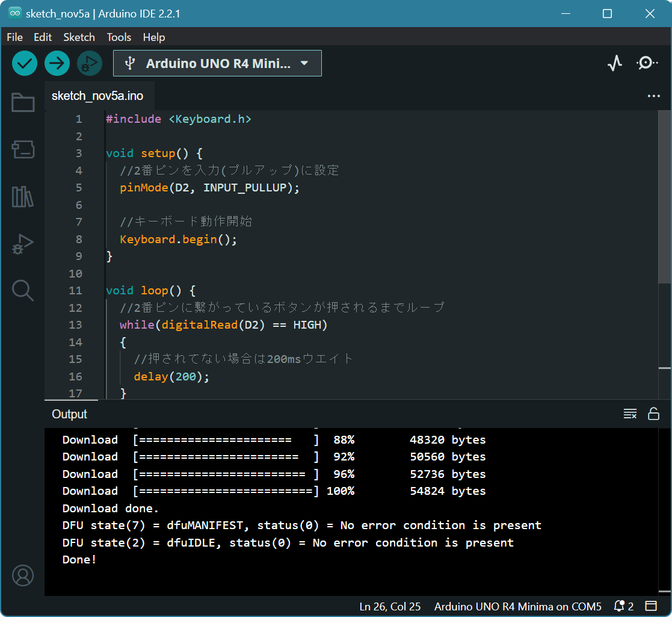Click the delay(200); line
The width and height of the screenshot is (672, 617).
[171, 376]
